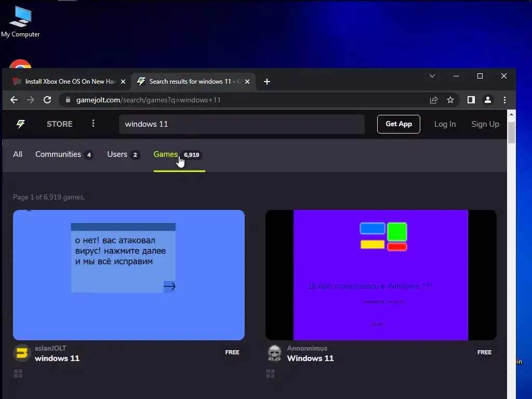Click the Log In link
This screenshot has width=532, height=399.
(445, 124)
